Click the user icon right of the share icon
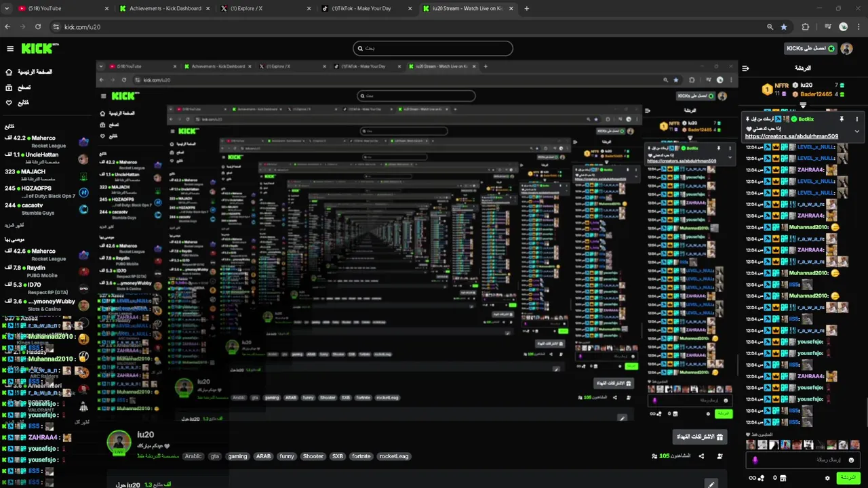The height and width of the screenshot is (488, 868). (x=720, y=456)
